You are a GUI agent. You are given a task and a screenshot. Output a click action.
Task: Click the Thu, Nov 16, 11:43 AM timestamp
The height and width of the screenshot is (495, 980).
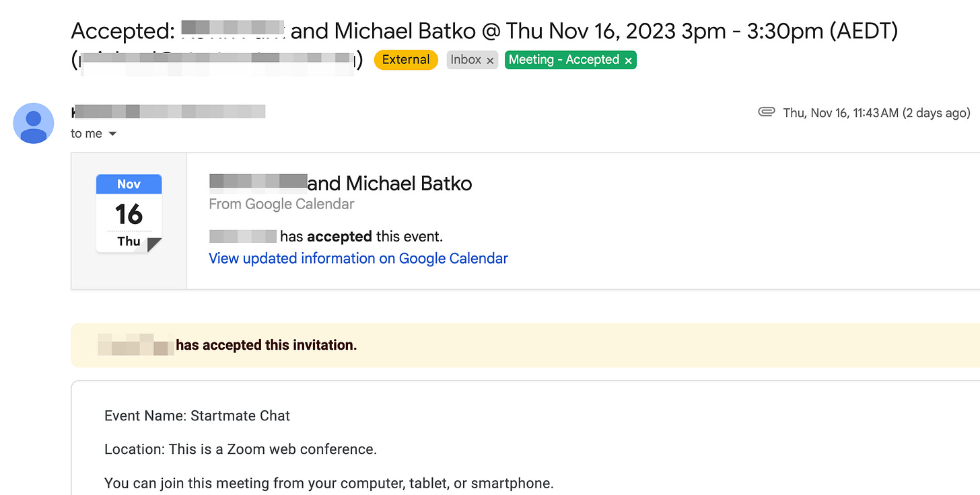pyautogui.click(x=876, y=113)
